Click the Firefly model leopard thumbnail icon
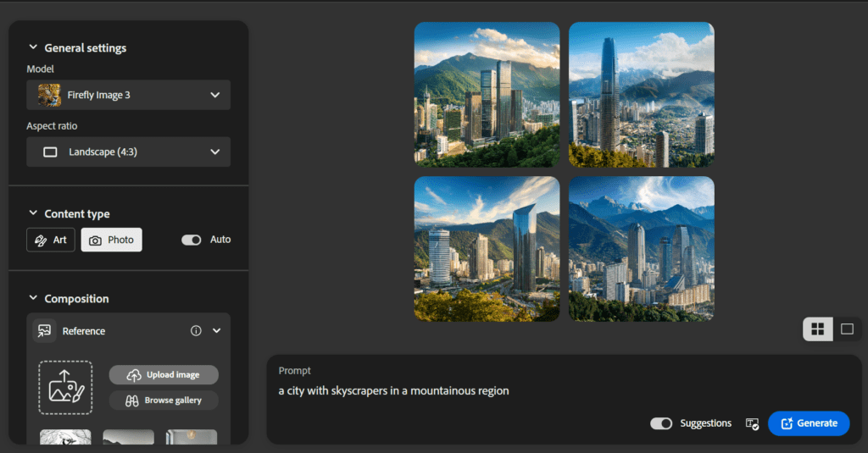868x453 pixels. [49, 95]
